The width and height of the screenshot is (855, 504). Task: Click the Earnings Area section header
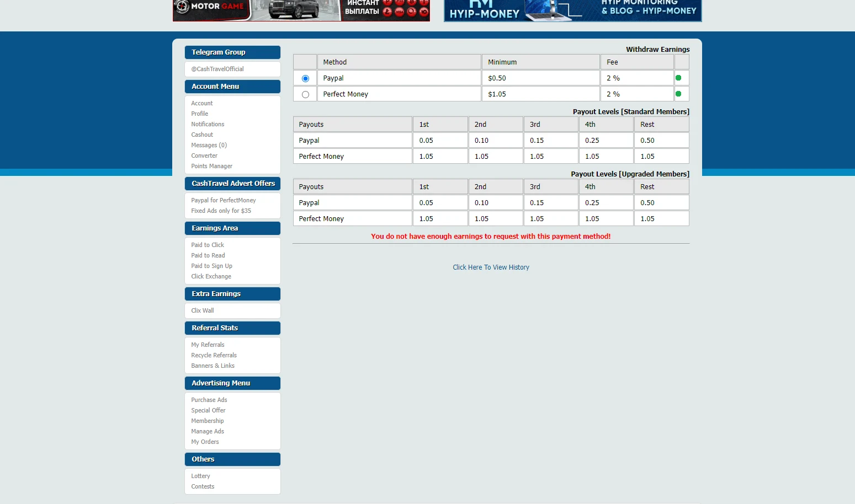click(x=232, y=228)
